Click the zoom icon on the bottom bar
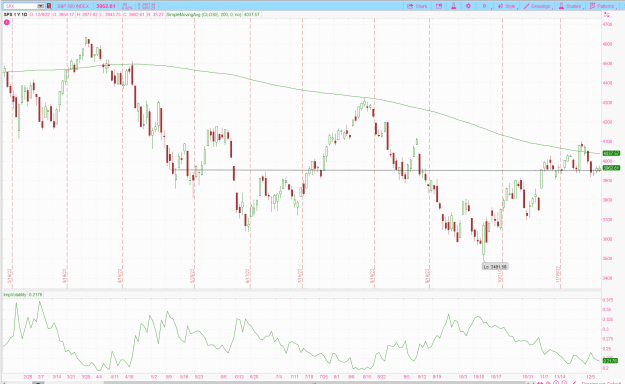The height and width of the screenshot is (384, 625). (x=556, y=382)
